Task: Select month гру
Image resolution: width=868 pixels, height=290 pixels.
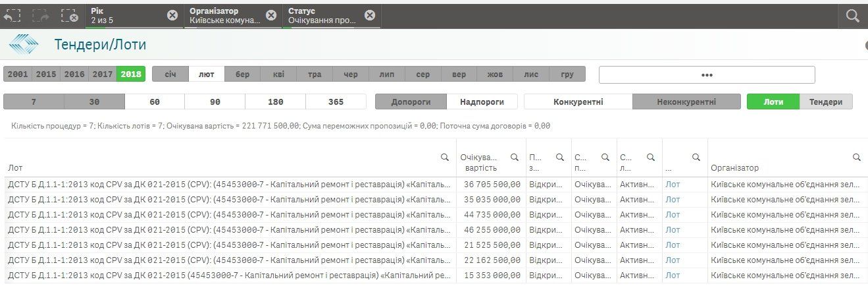Action: (567, 74)
